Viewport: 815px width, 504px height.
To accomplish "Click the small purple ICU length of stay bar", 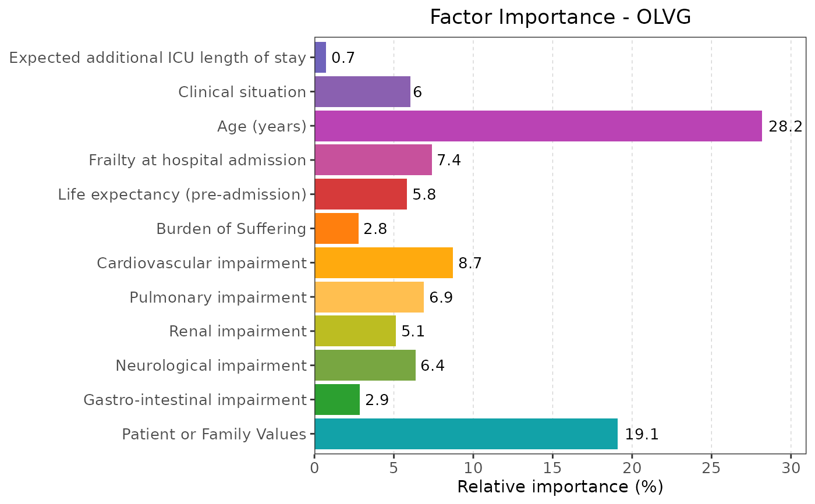I will click(320, 58).
